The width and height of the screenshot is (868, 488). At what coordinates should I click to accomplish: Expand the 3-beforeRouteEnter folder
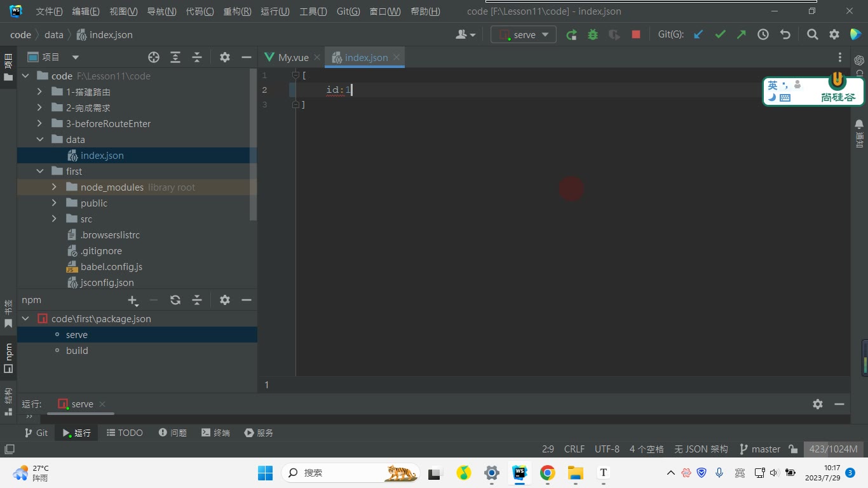click(40, 124)
